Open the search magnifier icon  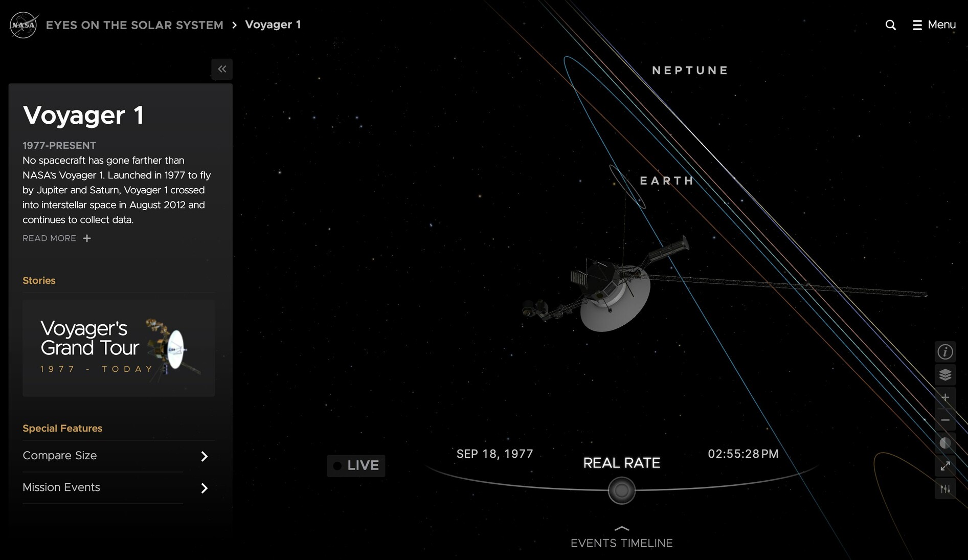[x=890, y=25]
